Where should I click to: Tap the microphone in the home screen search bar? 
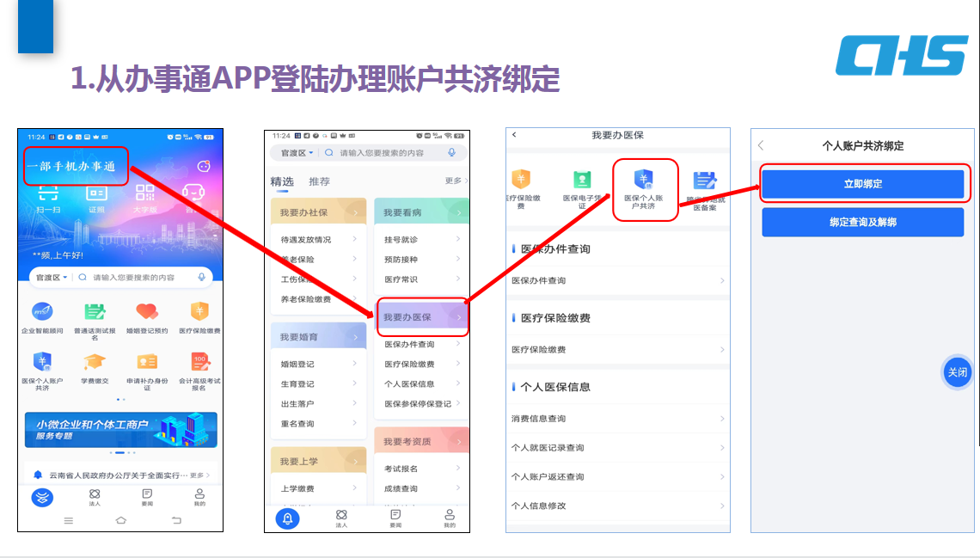201,277
